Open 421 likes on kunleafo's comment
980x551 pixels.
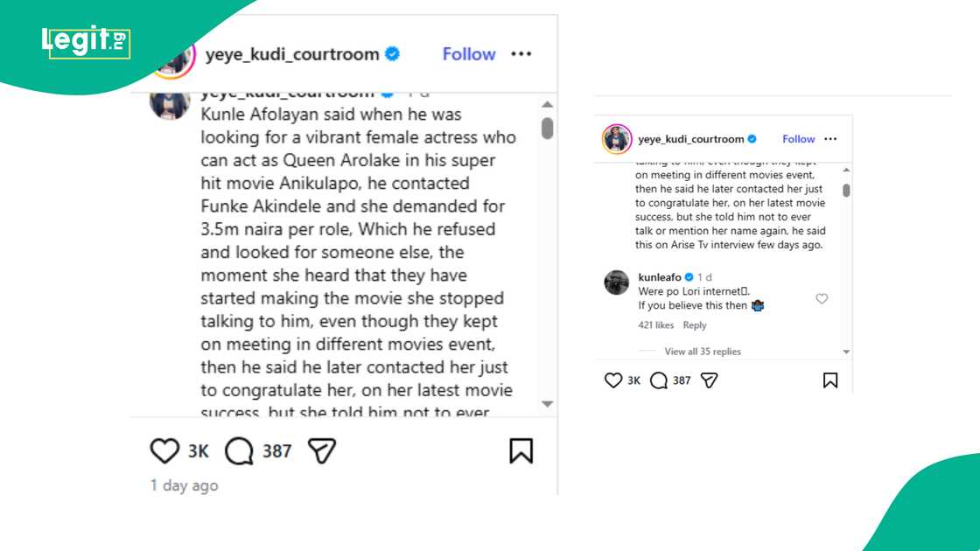point(656,324)
